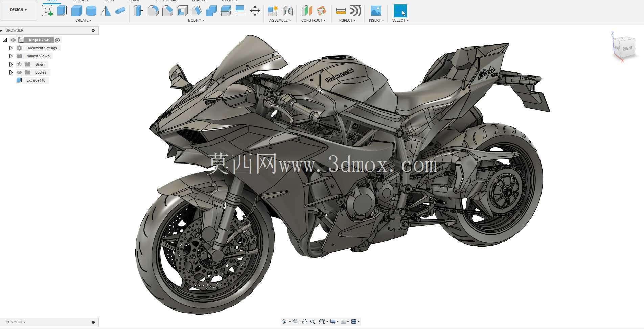The height and width of the screenshot is (329, 644).
Task: Click the Grid and Snaps icon
Action: pyautogui.click(x=344, y=322)
